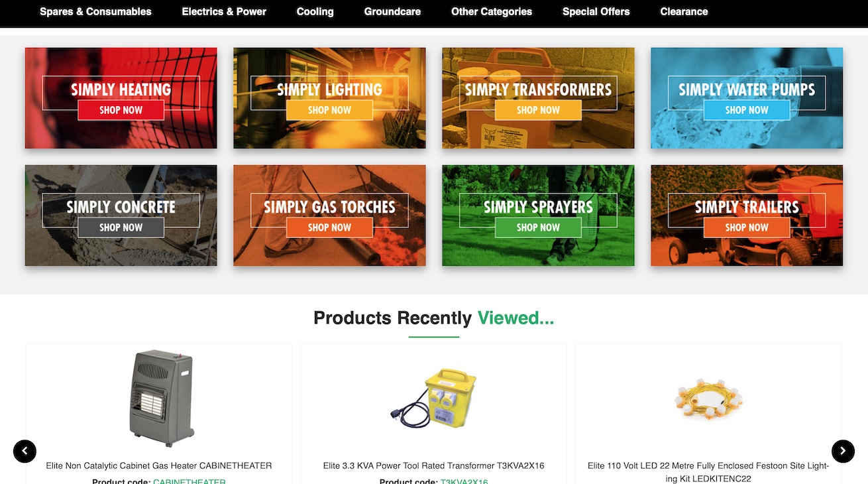Viewport: 868px width, 484px height.
Task: Open the festoon lighting kit product image
Action: tap(708, 398)
